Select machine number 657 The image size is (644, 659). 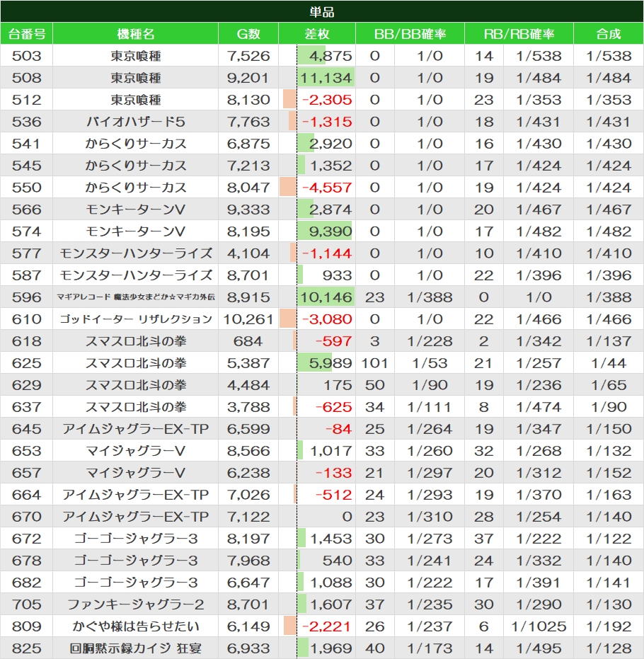[x=26, y=472]
